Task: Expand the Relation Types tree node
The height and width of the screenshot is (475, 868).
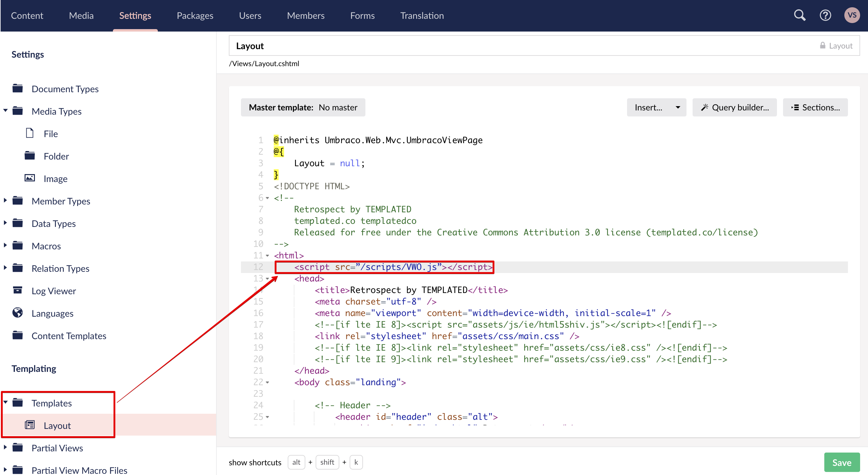Action: tap(5, 268)
